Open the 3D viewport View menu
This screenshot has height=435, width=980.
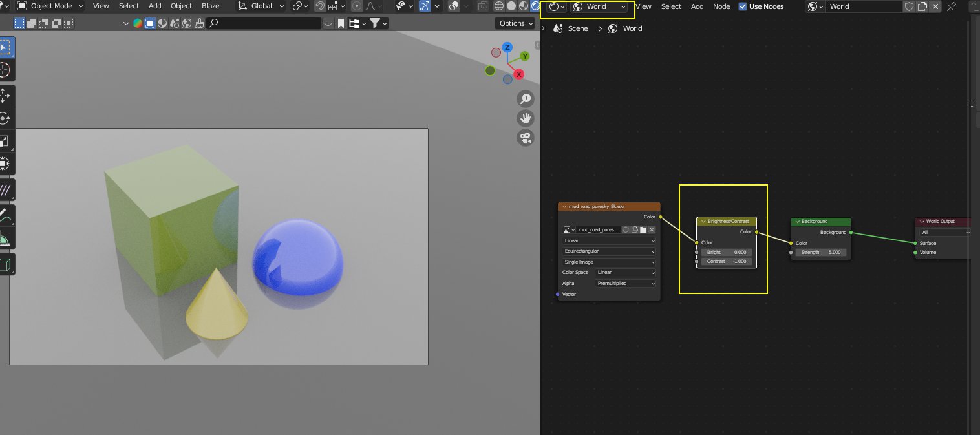(x=101, y=6)
